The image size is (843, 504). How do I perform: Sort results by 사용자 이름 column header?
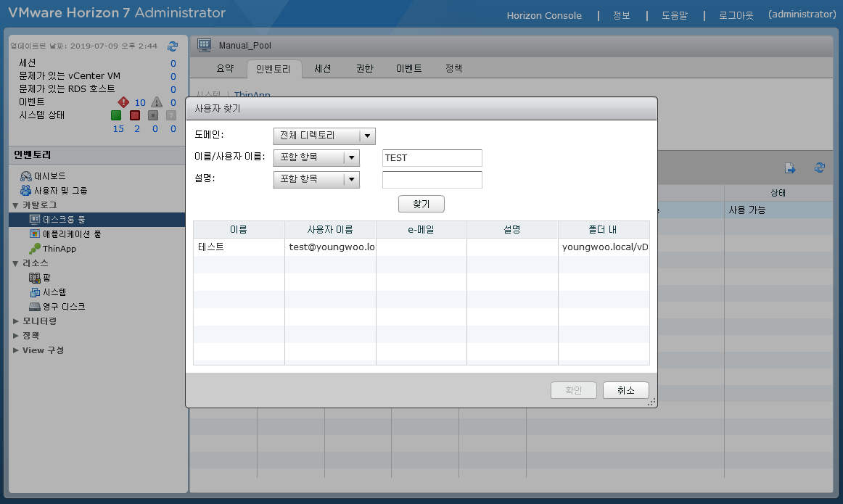pyautogui.click(x=330, y=229)
